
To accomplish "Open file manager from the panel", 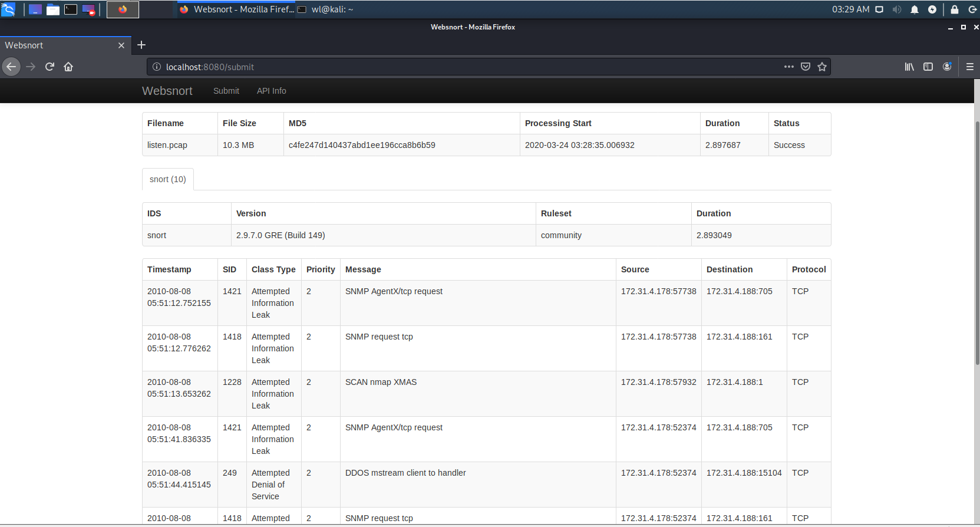I will click(x=53, y=9).
